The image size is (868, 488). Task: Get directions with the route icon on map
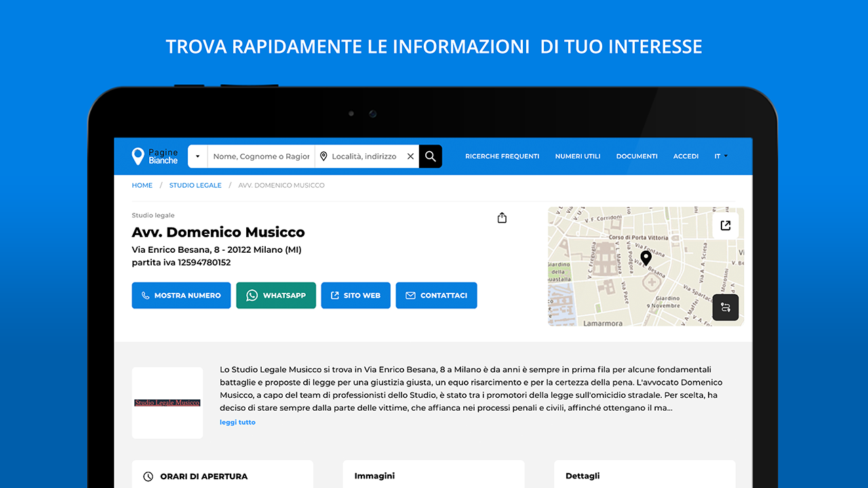[726, 308]
